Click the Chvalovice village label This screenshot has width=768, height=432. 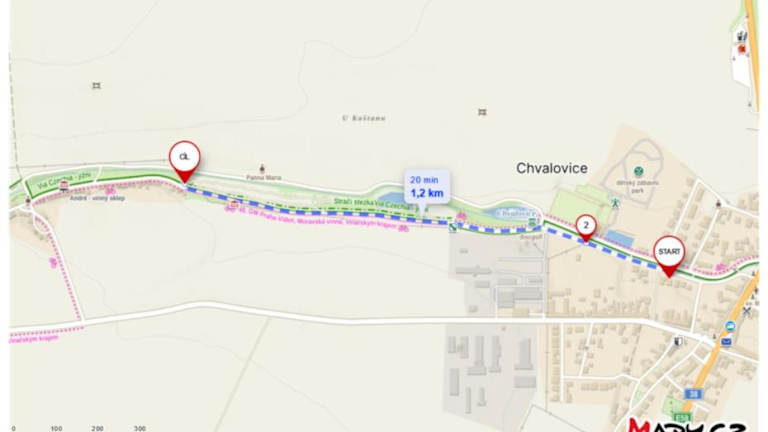point(552,168)
